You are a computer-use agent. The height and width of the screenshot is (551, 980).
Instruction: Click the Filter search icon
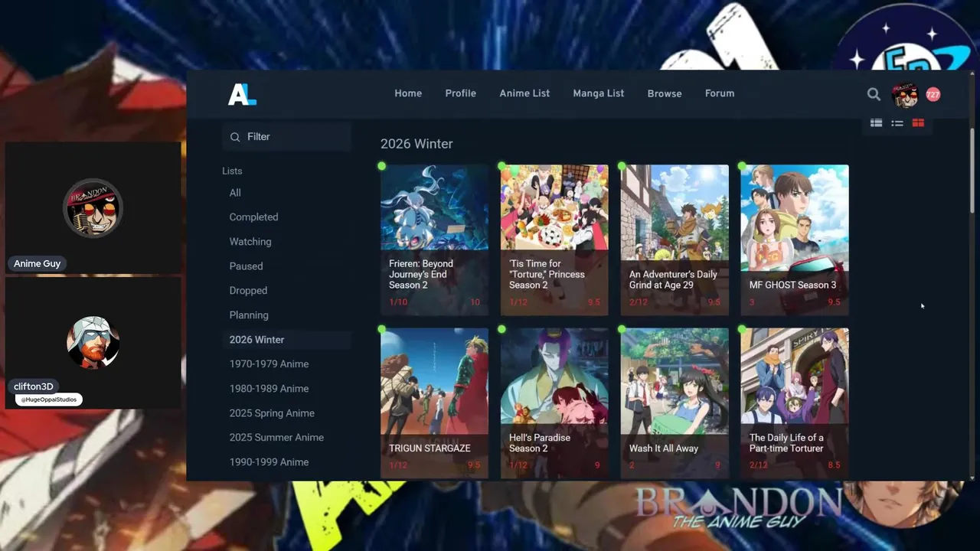[235, 137]
